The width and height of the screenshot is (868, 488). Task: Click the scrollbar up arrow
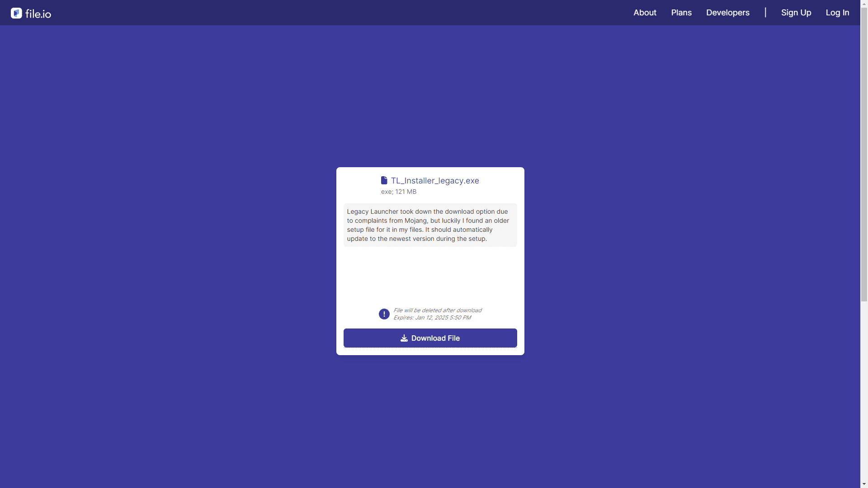(x=864, y=3)
